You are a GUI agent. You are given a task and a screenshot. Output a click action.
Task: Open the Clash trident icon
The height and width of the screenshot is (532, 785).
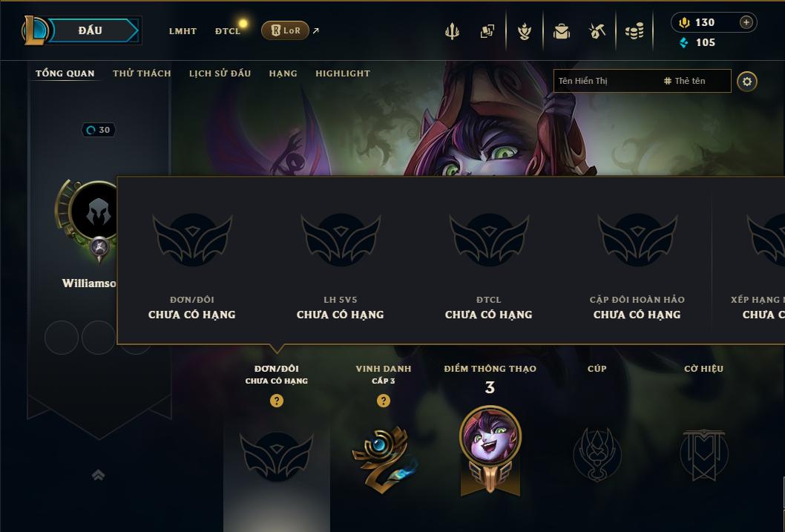tap(452, 31)
